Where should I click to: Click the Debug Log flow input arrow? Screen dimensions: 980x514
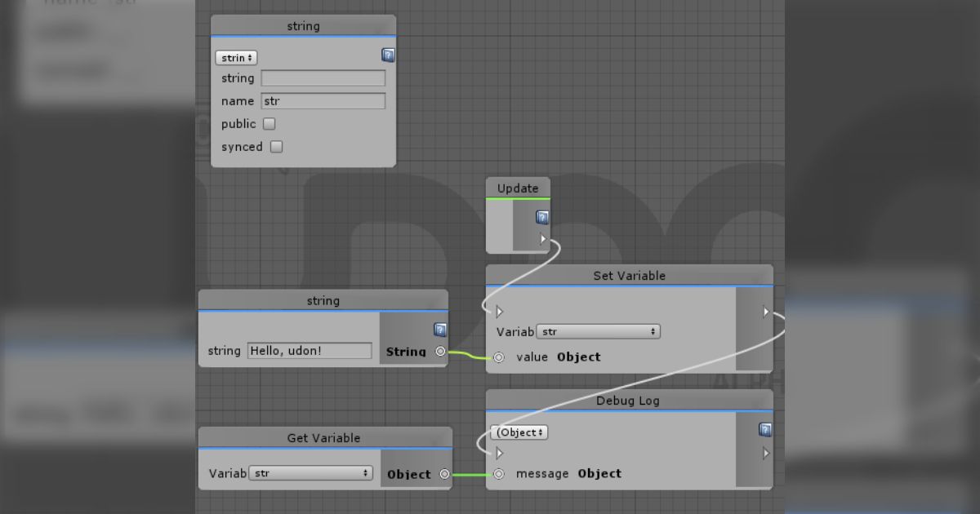pos(499,453)
